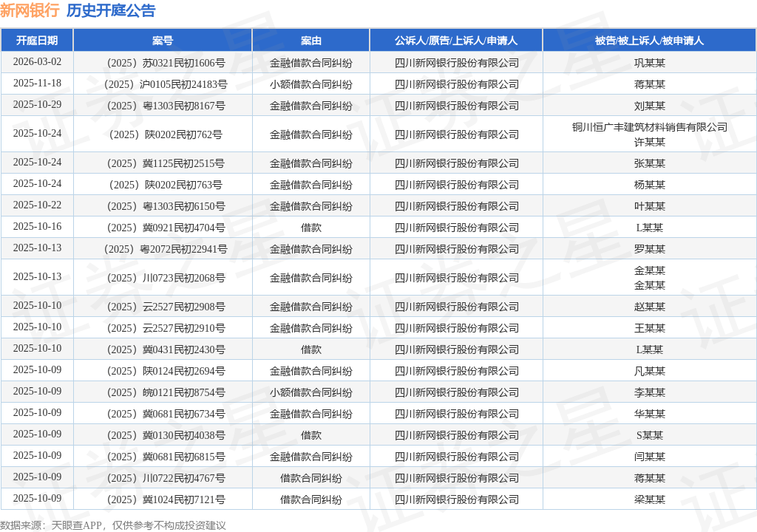This screenshot has height=532, width=757.
Task: Select the 开庭日期 column header
Action: (37, 41)
